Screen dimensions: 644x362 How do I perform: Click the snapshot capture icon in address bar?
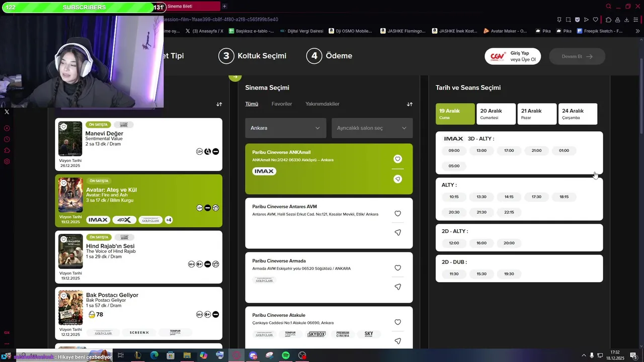coord(568,20)
